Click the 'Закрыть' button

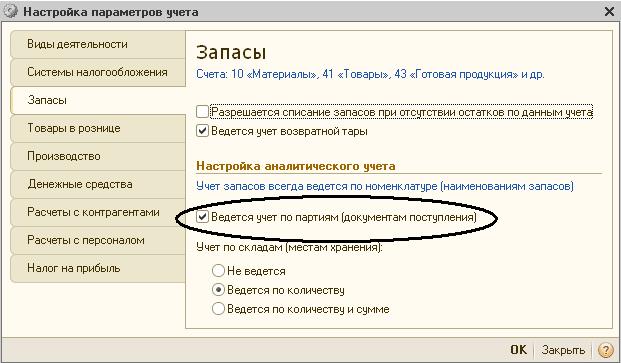[563, 350]
